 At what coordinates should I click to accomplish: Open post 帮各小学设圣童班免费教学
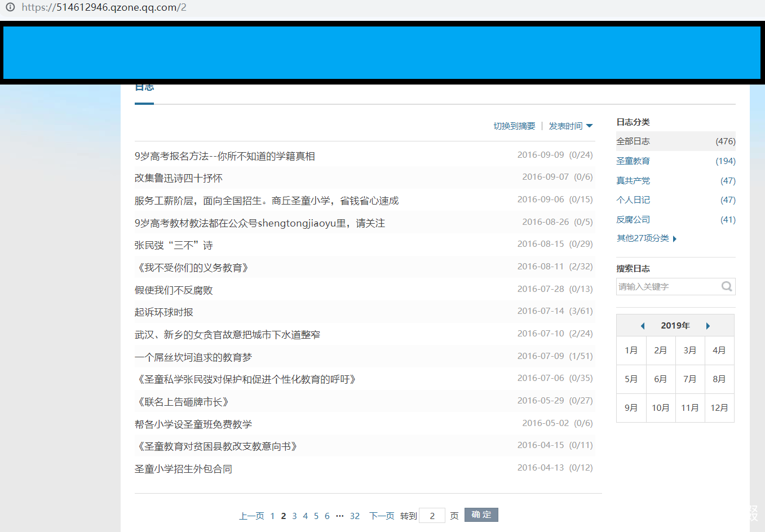[193, 424]
